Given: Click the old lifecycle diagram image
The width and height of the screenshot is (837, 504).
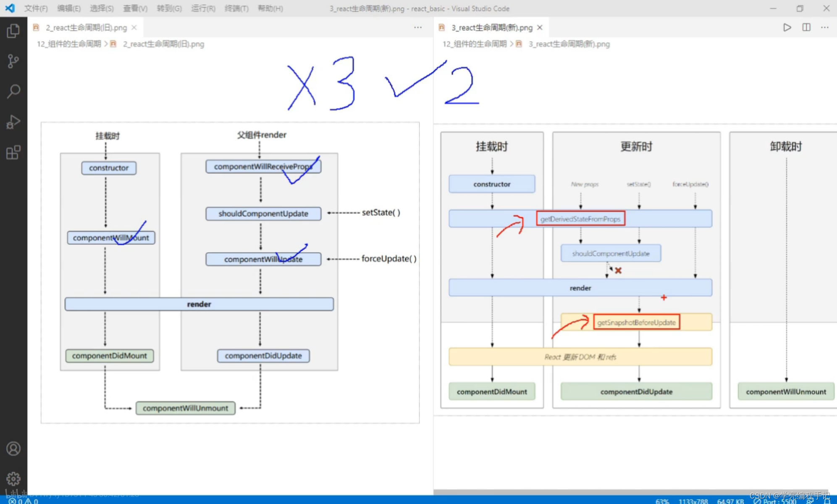Looking at the screenshot, I should [x=230, y=273].
